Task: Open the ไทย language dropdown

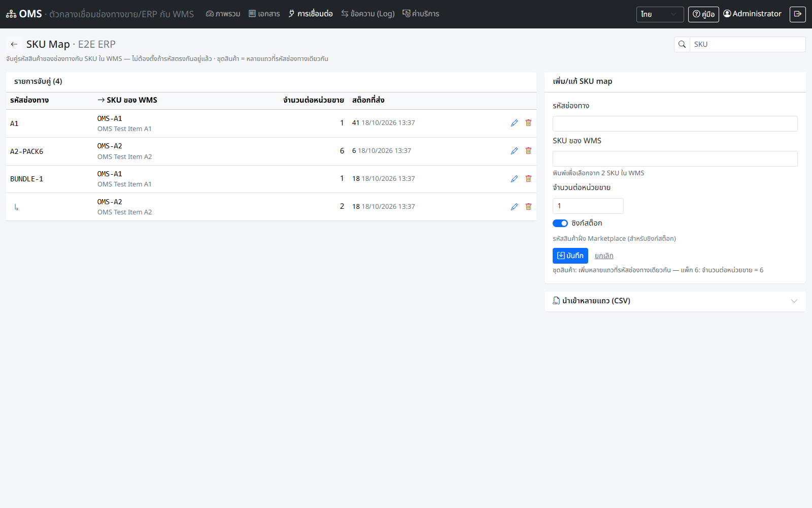Action: point(660,14)
